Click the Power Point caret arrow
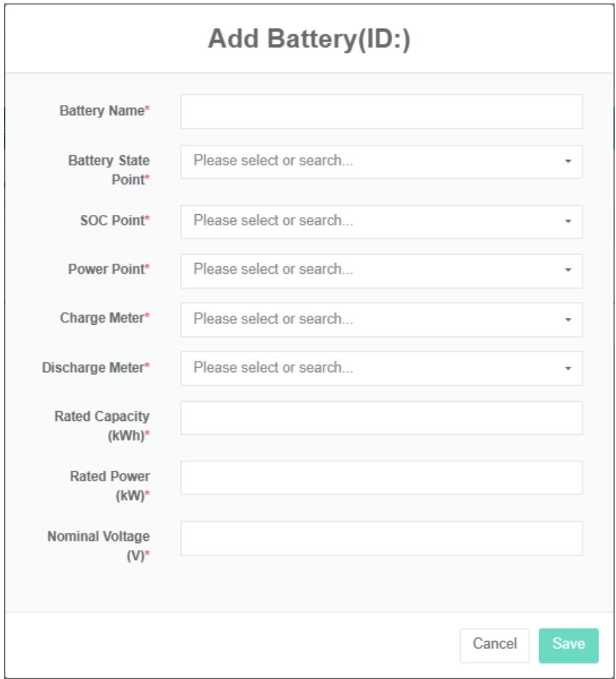This screenshot has height=679, width=616. pos(568,271)
